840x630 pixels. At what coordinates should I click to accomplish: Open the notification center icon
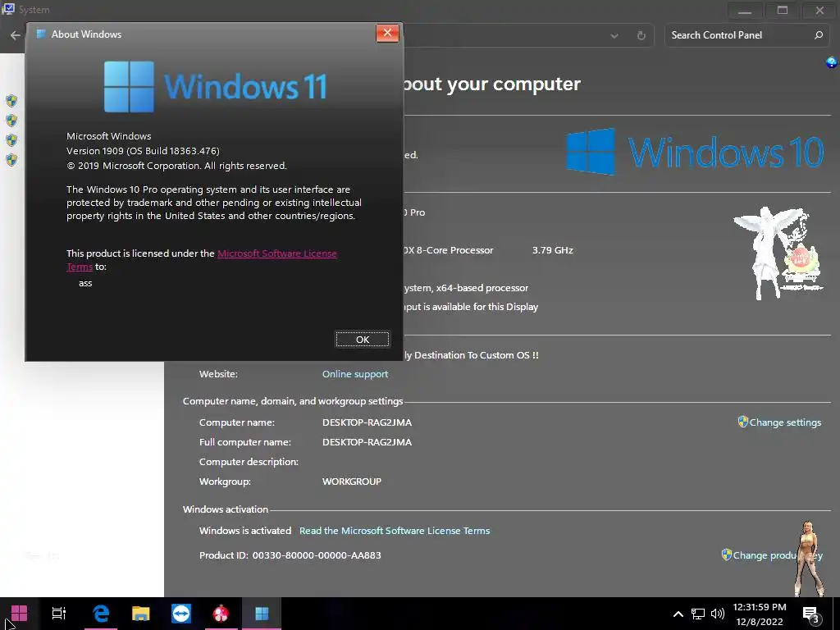810,614
